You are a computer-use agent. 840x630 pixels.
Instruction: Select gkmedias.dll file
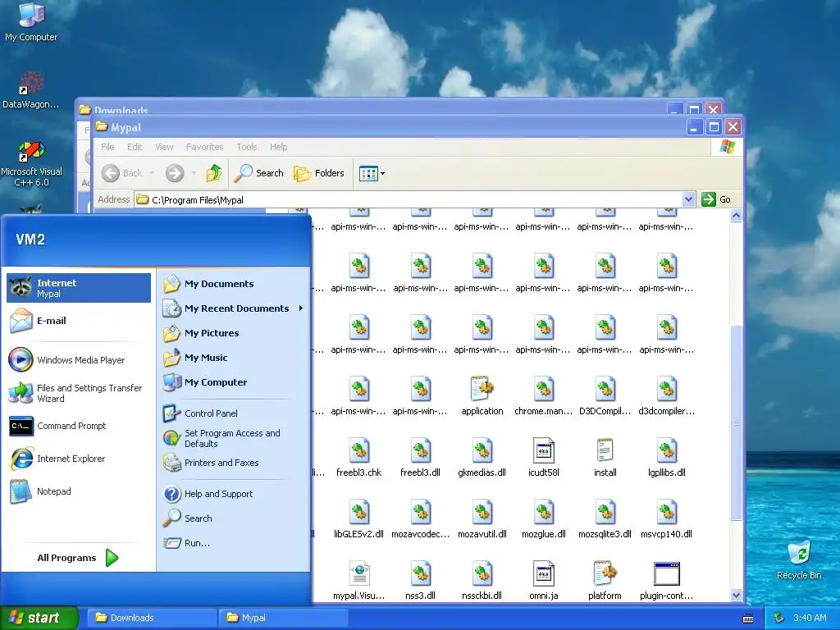pos(482,457)
